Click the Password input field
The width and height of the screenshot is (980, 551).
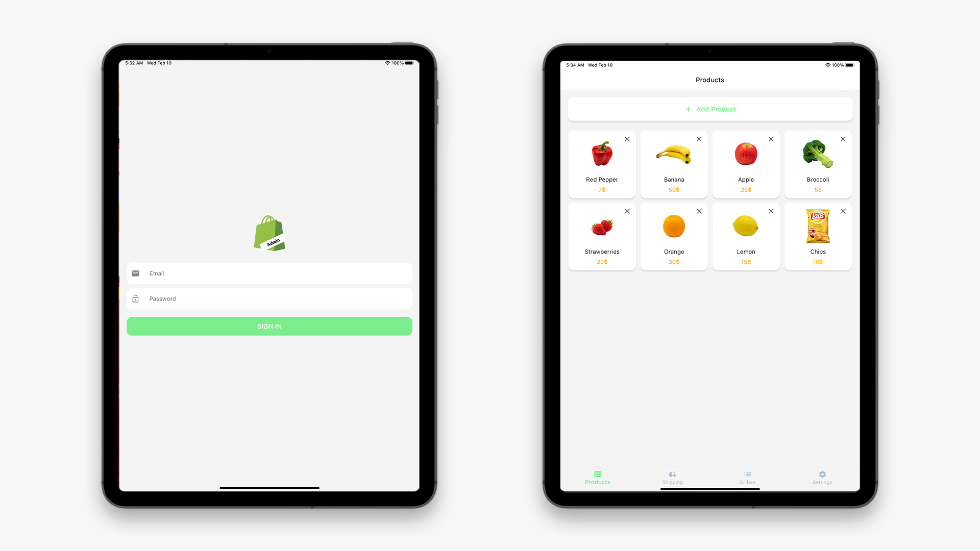(x=269, y=298)
